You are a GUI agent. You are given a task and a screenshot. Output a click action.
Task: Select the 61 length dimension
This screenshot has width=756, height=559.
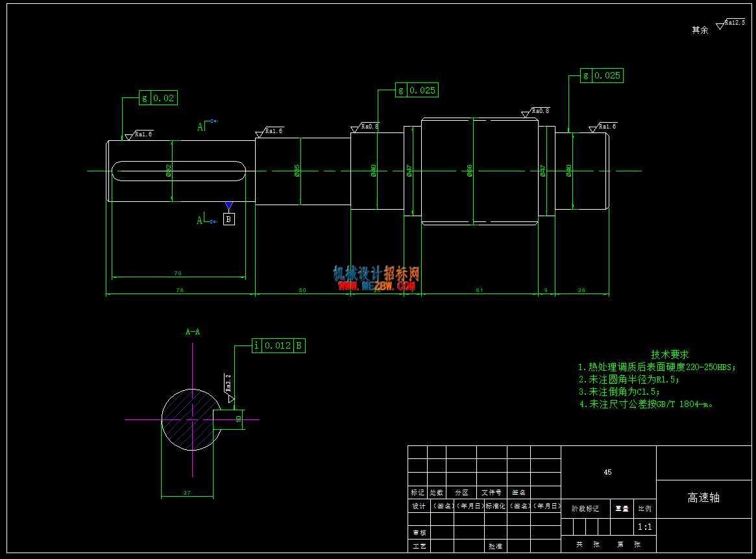480,290
